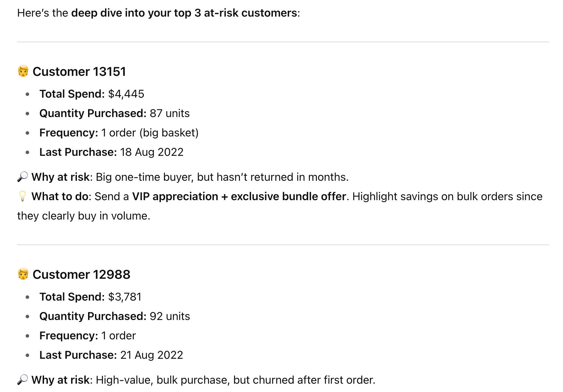Select the Customer 13151 heading
This screenshot has height=392, width=563.
point(79,72)
